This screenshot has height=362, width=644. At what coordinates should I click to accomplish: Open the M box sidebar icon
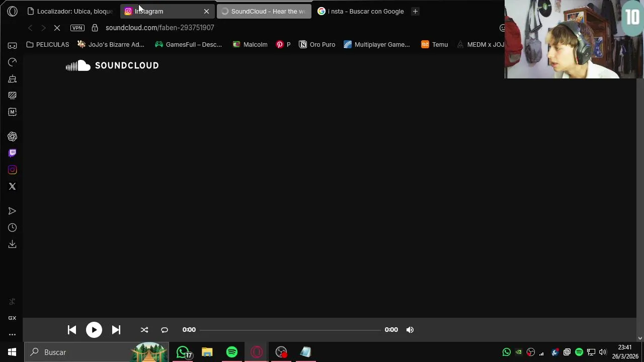pyautogui.click(x=12, y=112)
